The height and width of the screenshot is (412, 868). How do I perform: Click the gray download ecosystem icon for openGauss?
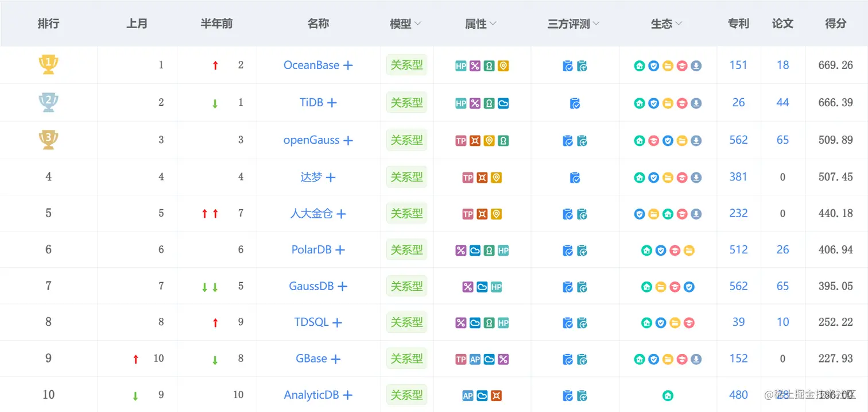[x=696, y=141]
